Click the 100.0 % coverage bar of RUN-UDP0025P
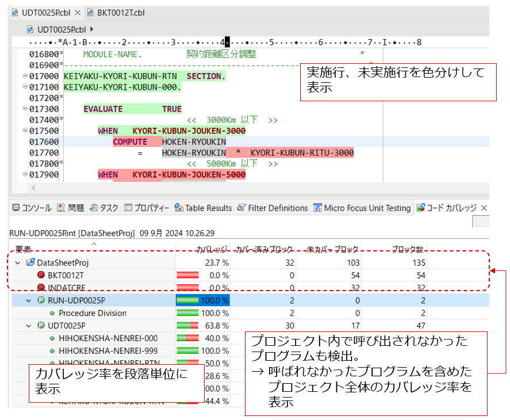510x420 pixels. (x=187, y=300)
